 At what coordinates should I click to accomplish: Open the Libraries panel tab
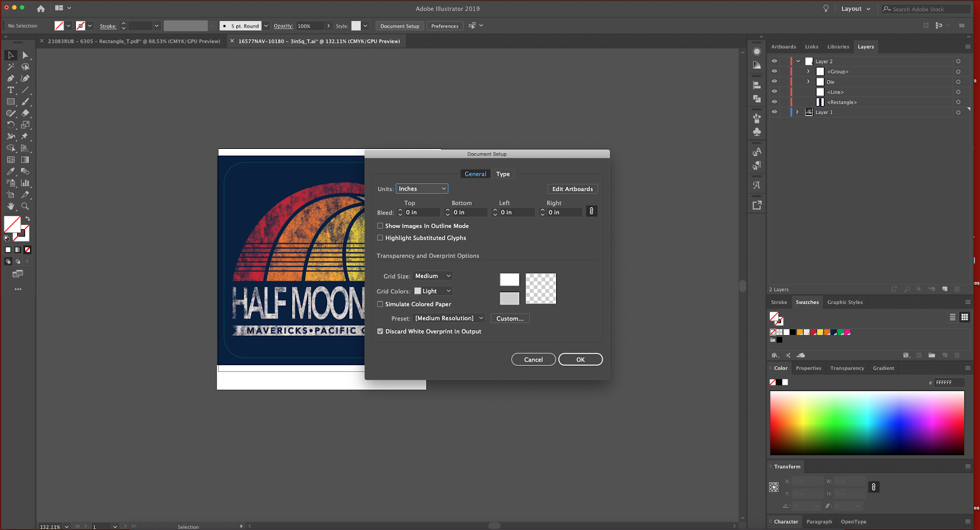pyautogui.click(x=838, y=47)
